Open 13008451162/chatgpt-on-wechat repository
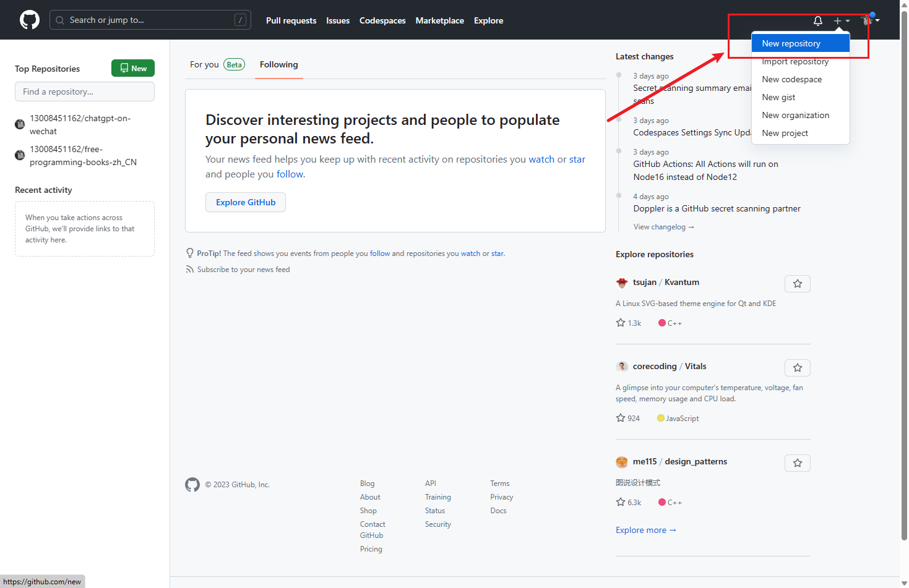This screenshot has height=588, width=909. point(80,124)
